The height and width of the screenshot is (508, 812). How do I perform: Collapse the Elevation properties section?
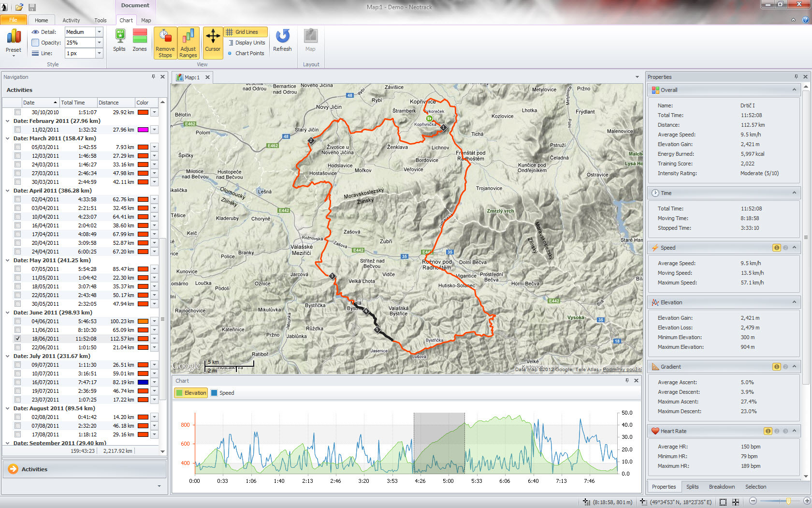pos(794,302)
